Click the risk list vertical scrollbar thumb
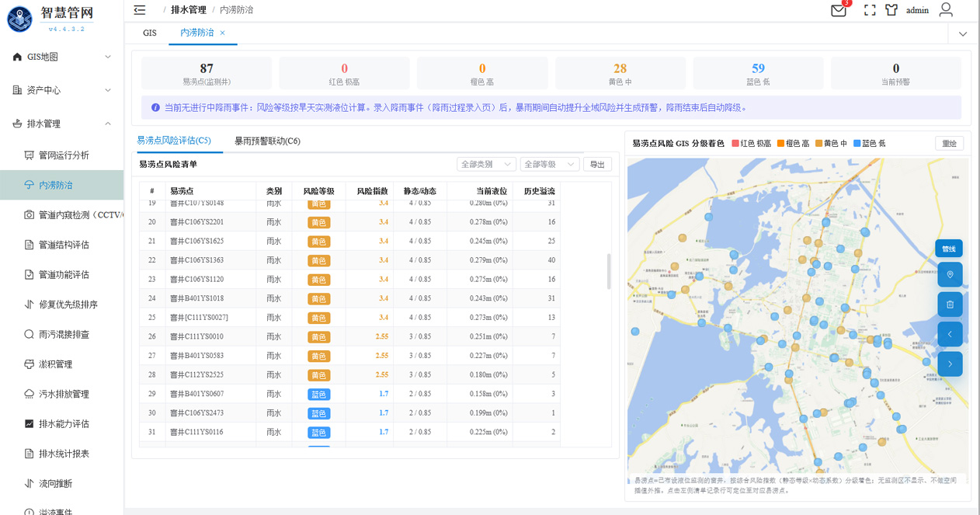Screen dimensions: 980x515 (609, 271)
